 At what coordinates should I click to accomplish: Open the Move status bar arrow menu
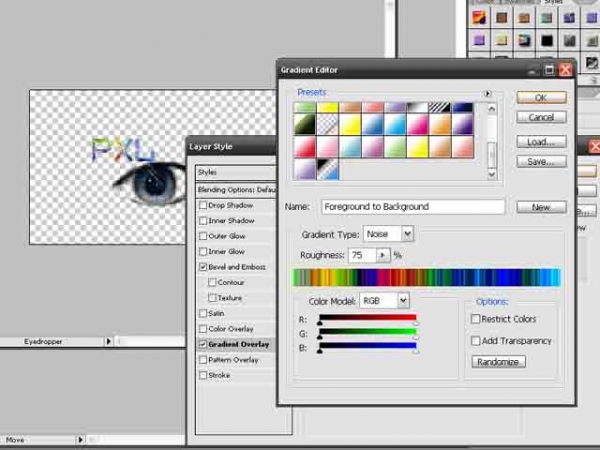80,440
